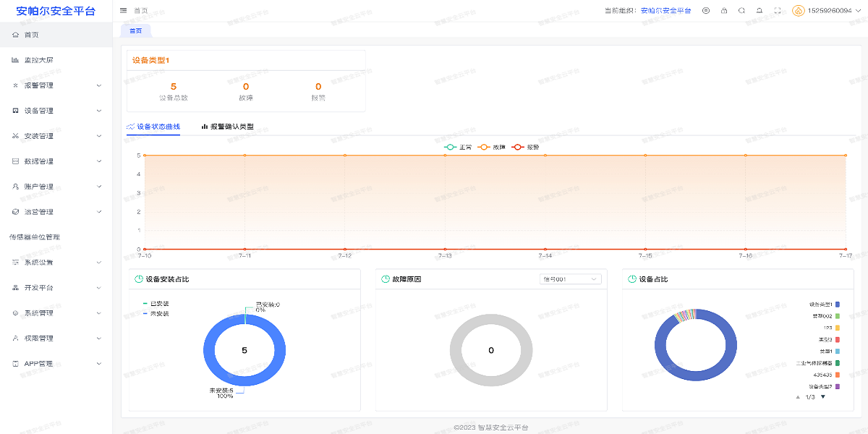Click the user avatar icon

pyautogui.click(x=798, y=10)
